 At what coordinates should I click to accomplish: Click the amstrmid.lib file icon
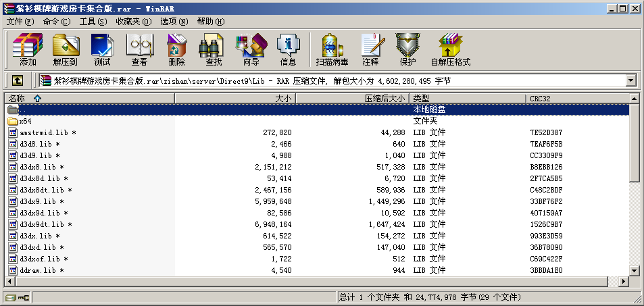[13, 132]
